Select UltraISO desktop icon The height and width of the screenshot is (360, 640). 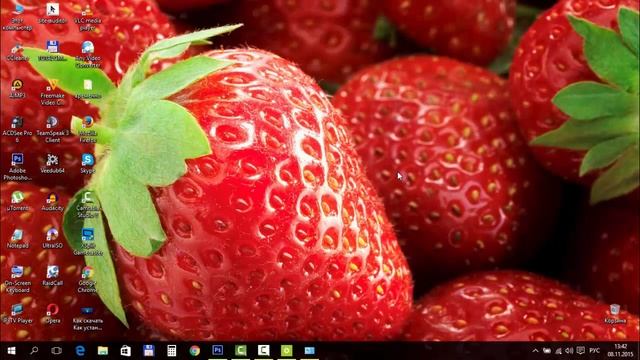point(52,239)
